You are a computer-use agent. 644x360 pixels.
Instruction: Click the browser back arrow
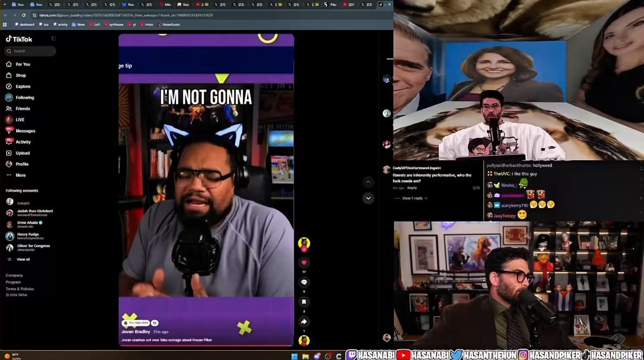point(5,15)
